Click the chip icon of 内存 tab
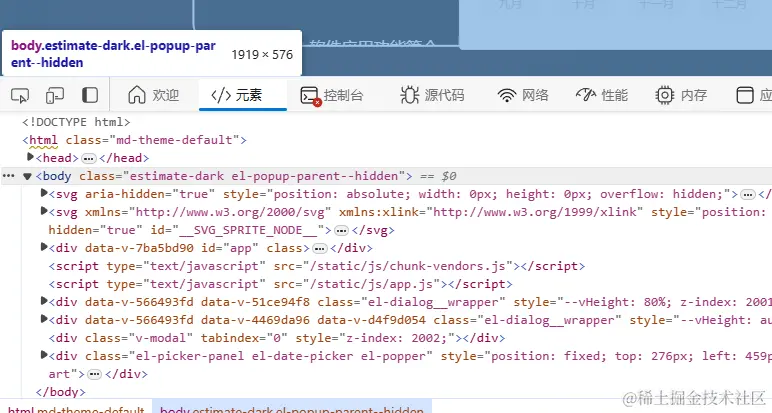 [665, 95]
